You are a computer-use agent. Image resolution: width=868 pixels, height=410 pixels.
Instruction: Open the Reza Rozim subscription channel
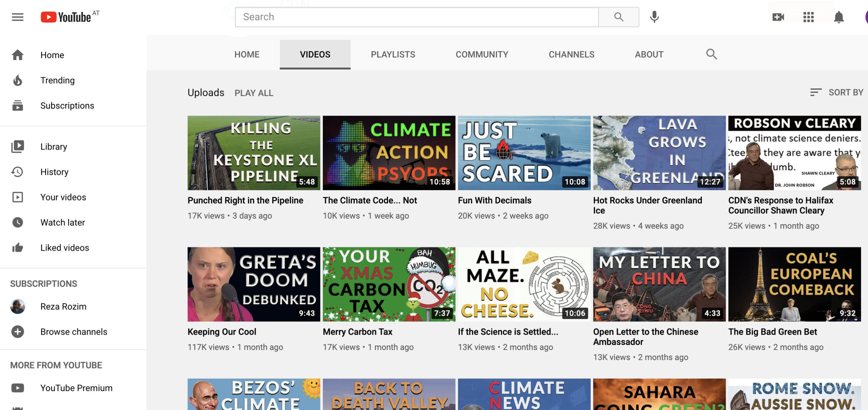(x=63, y=307)
